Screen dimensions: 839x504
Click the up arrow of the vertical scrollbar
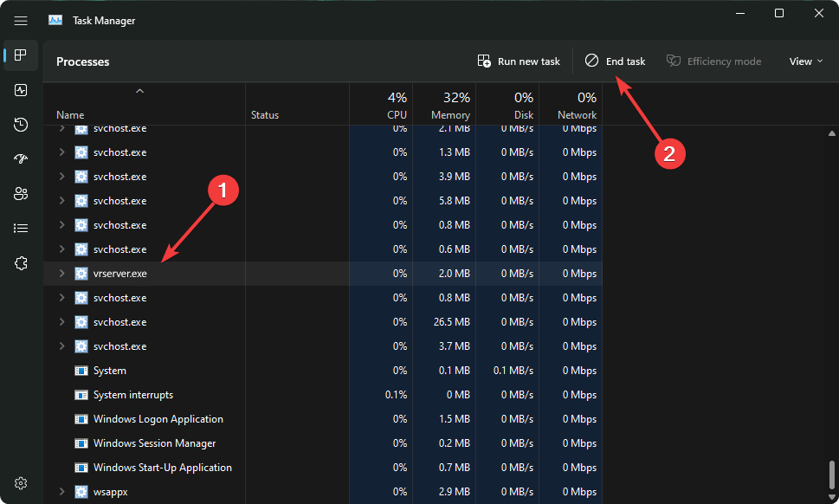coord(831,133)
